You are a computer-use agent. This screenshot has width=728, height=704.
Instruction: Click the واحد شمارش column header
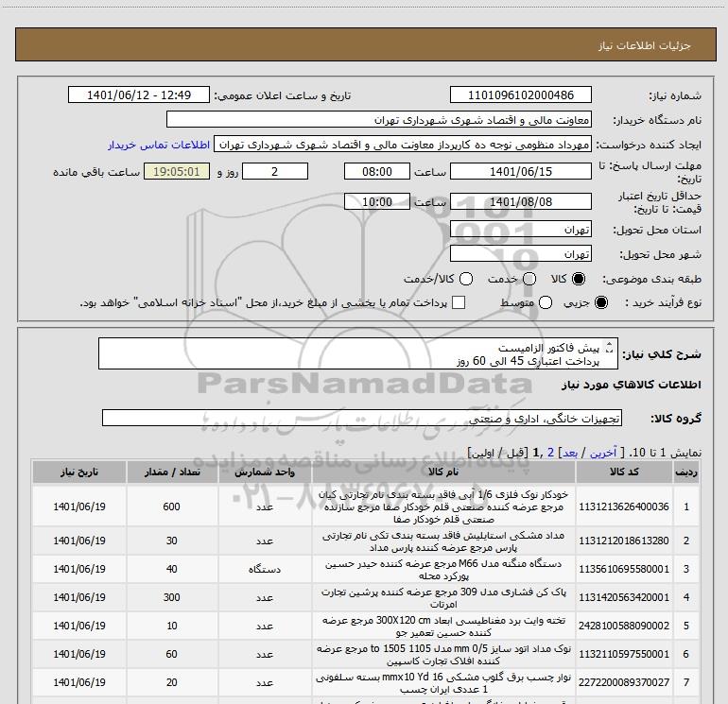[x=265, y=472]
